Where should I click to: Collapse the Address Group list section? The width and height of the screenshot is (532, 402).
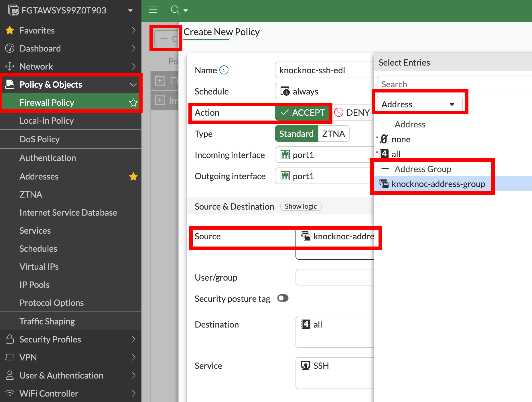point(385,169)
